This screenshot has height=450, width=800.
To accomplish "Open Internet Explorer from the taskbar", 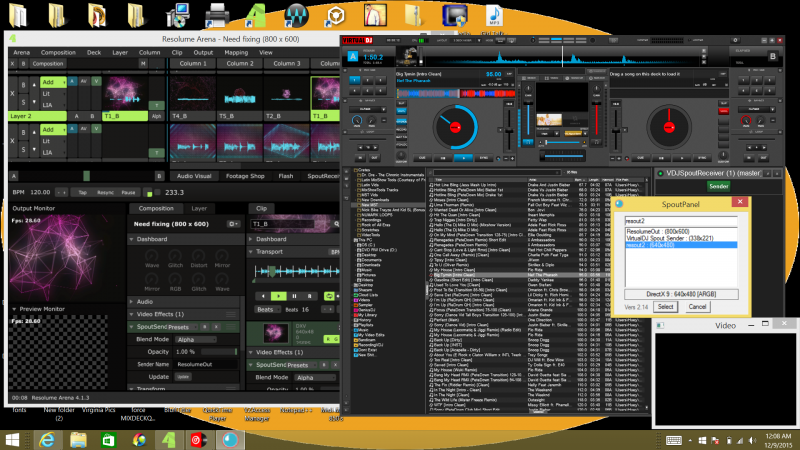I will (x=47, y=439).
